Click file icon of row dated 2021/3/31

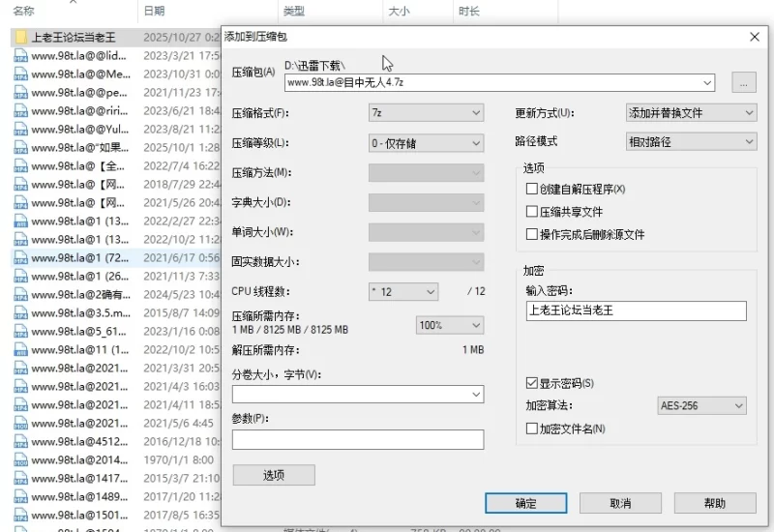tap(20, 369)
